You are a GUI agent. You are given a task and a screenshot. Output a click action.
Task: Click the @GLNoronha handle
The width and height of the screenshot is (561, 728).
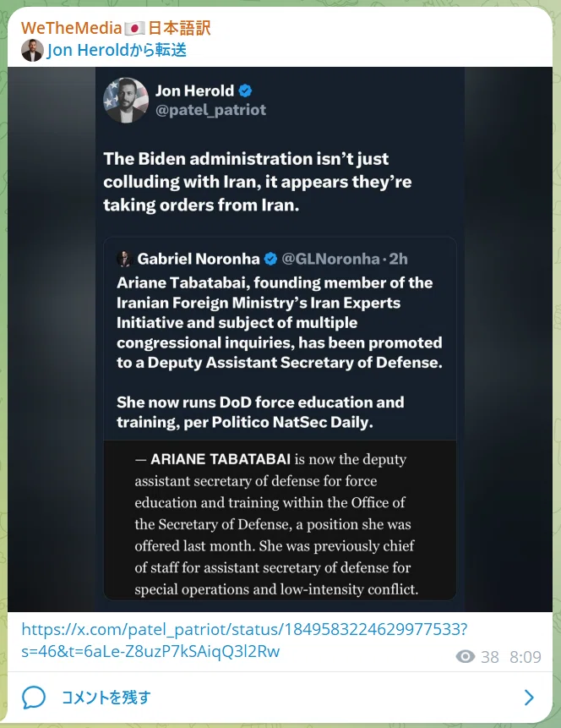click(330, 259)
